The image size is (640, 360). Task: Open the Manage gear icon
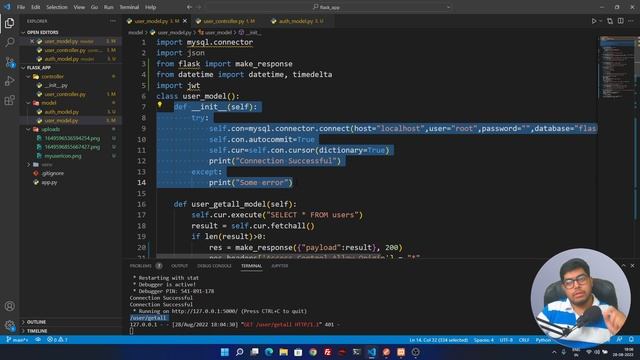point(9,325)
